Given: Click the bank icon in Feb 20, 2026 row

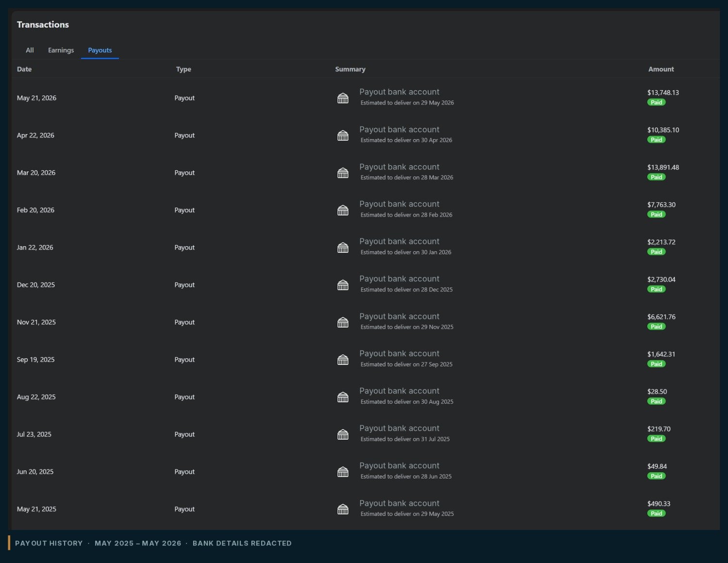Looking at the screenshot, I should [343, 210].
